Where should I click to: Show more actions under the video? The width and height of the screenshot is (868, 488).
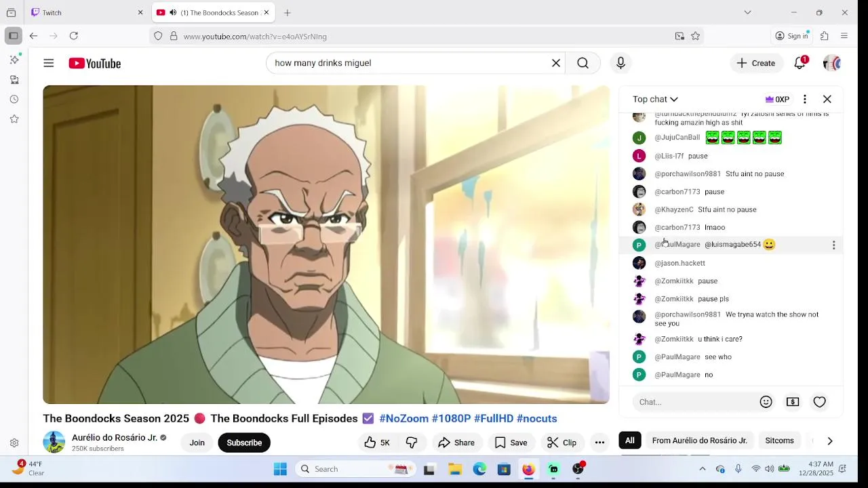599,443
